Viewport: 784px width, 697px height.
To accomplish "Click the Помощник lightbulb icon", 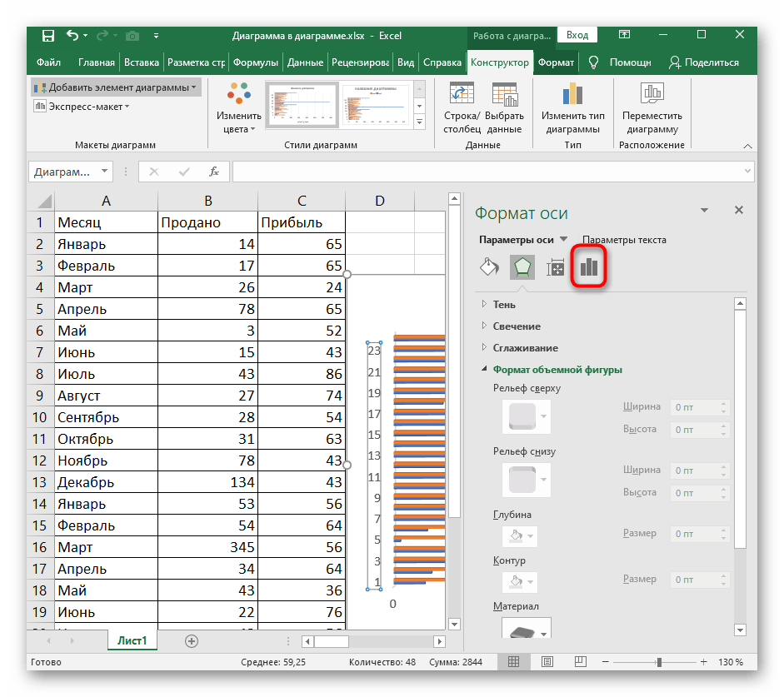I will point(593,62).
